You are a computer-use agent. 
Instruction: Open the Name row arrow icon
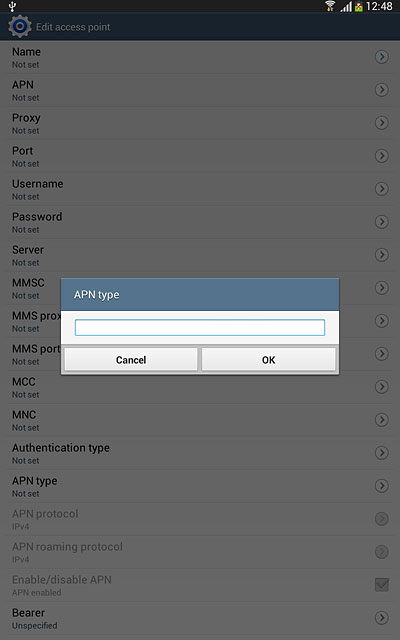coord(382,57)
